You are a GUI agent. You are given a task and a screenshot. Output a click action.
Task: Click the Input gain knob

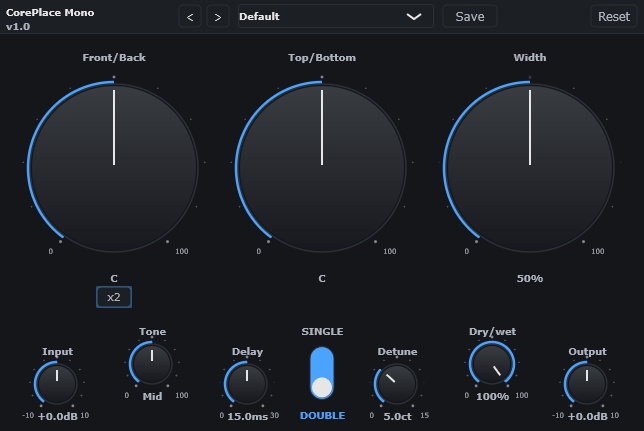57,383
